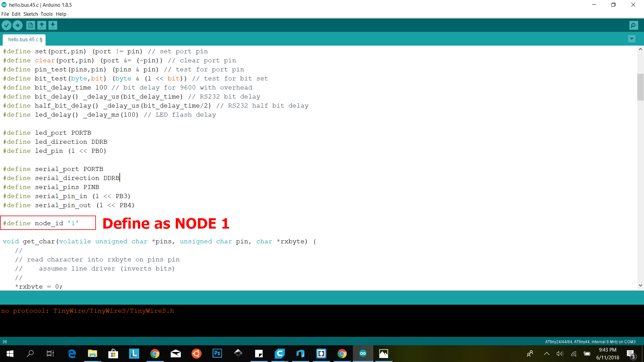Open the Tools menu

coord(47,14)
